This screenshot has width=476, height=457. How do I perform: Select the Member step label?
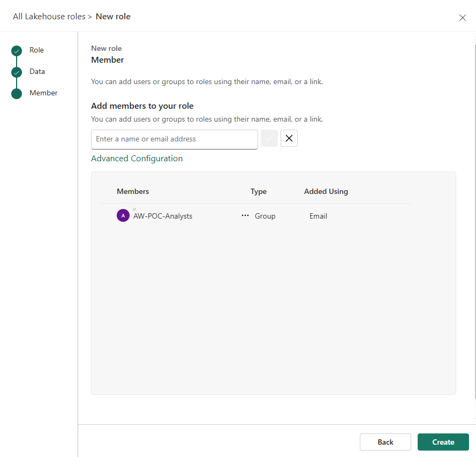[43, 93]
